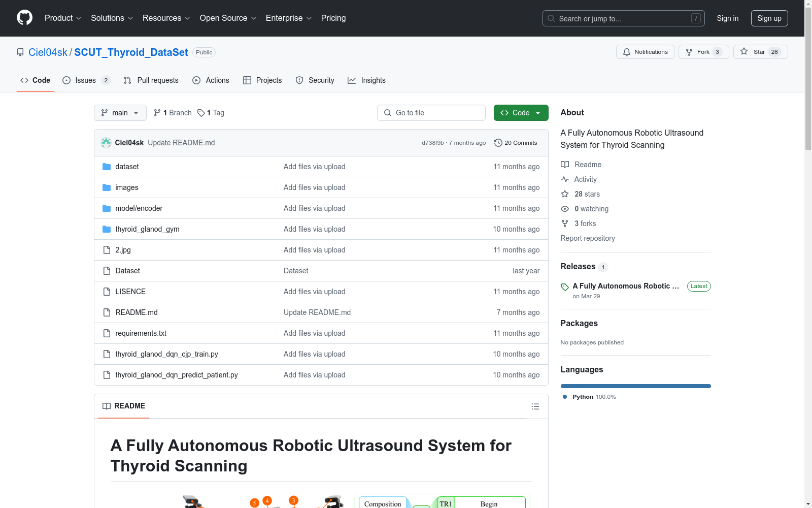This screenshot has height=508, width=812.
Task: Open the Latest release badge
Action: click(x=699, y=286)
